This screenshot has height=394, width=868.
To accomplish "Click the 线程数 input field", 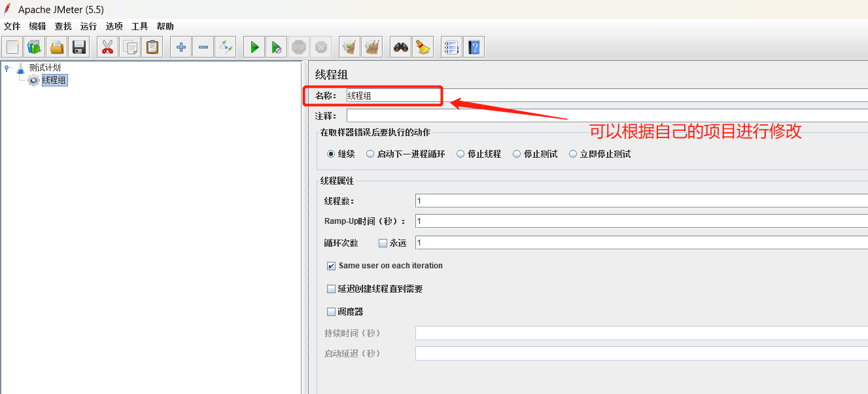I will (642, 201).
